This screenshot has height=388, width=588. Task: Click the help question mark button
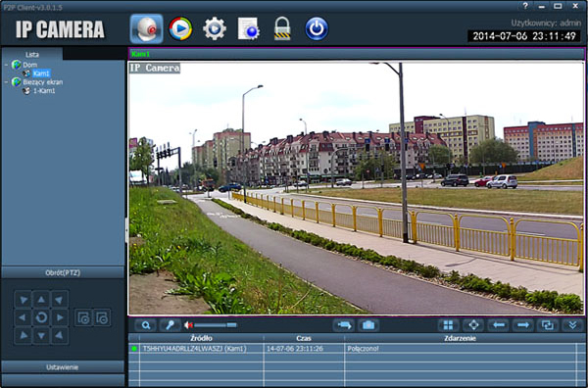[525, 6]
